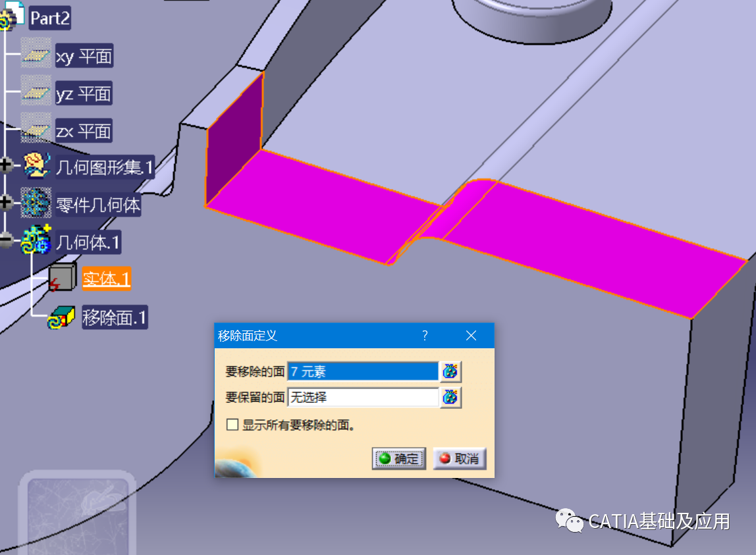Click the 要移除的面 field showing 7 元素
This screenshot has height=555, width=756.
coord(363,371)
